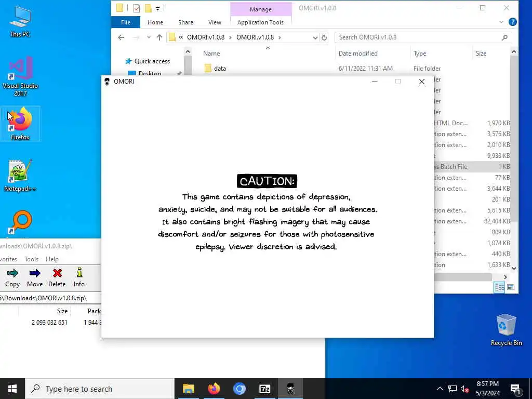Sort by Size column in 7-Zip
The image size is (532, 399).
pos(62,311)
